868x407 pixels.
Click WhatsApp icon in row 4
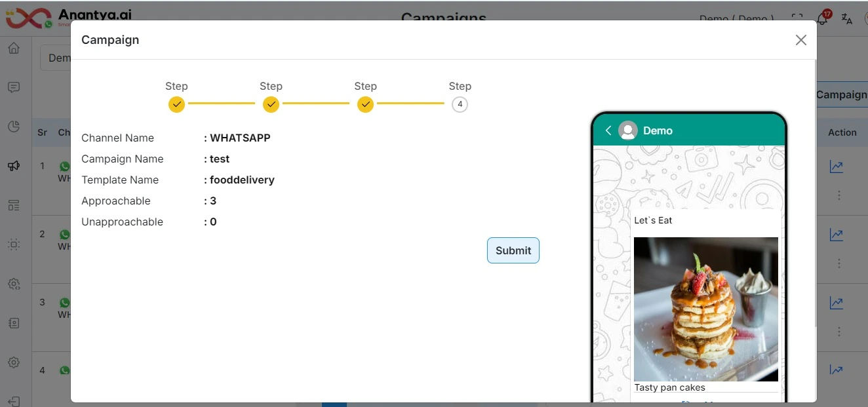pyautogui.click(x=64, y=370)
